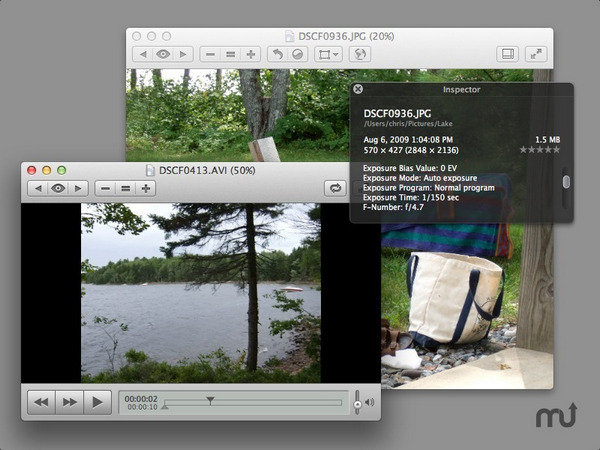Open the crop selection dropdown
Screen dimensions: 600x450
point(328,54)
